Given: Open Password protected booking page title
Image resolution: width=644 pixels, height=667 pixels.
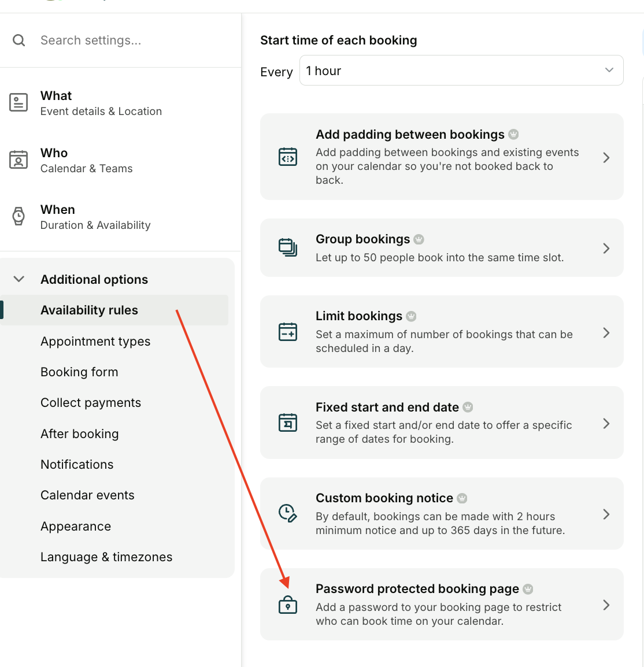Looking at the screenshot, I should coord(417,589).
